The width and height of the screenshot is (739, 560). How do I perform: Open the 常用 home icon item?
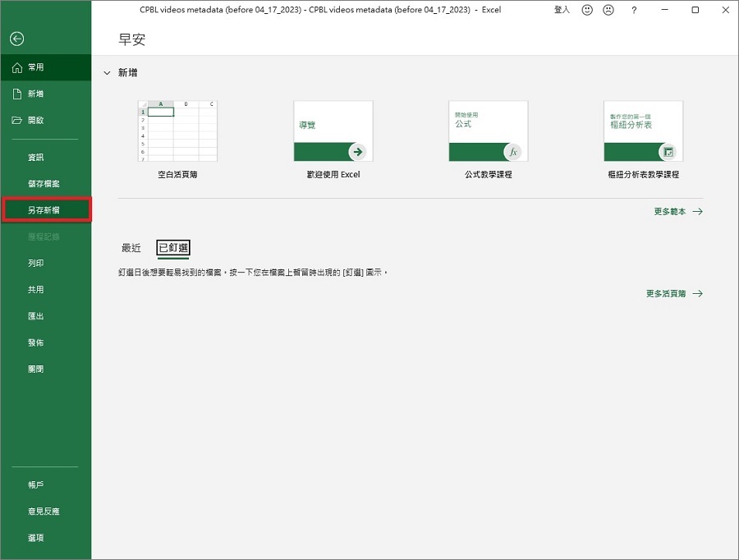click(x=17, y=67)
